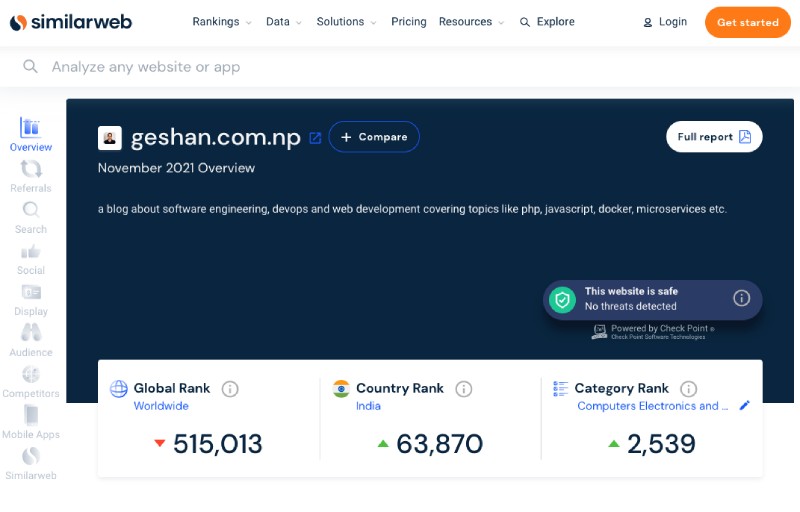
Task: Click the India country link
Action: pos(368,406)
